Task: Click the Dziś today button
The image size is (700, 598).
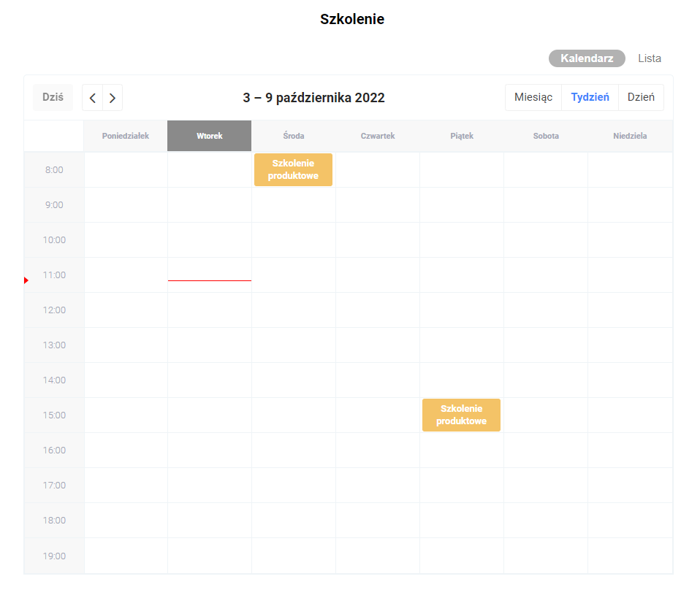Action: click(x=53, y=97)
